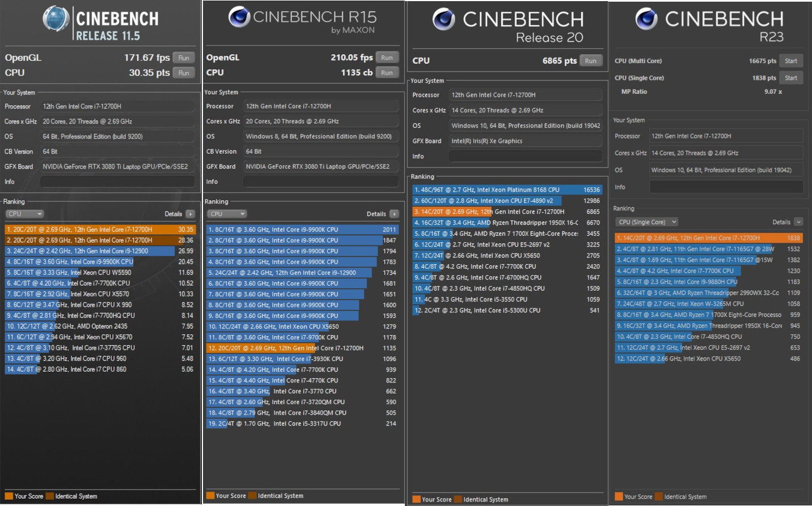Open the CPU (Single Core) ranking dropdown in R23
This screenshot has height=506, width=812.
point(648,222)
